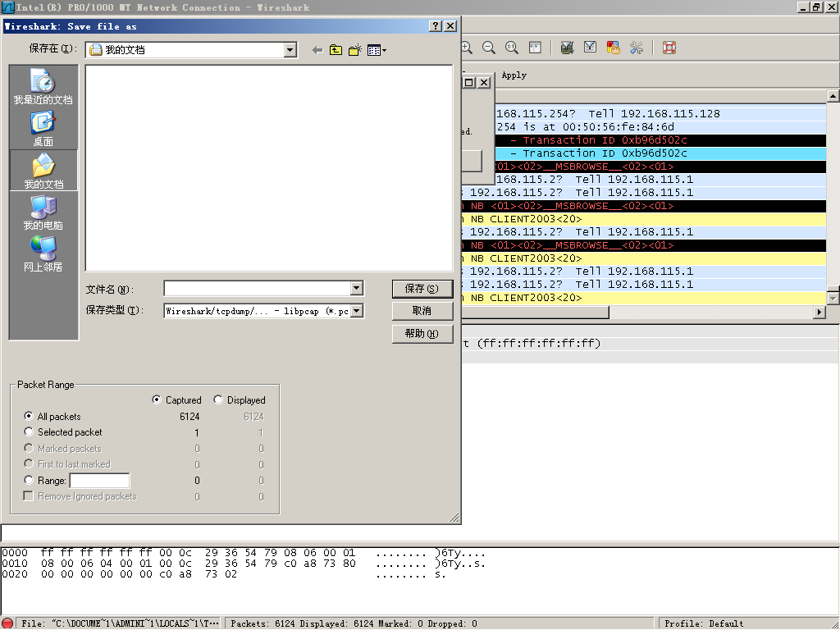Select the Displayed radio button
The width and height of the screenshot is (840, 630).
pyautogui.click(x=218, y=399)
